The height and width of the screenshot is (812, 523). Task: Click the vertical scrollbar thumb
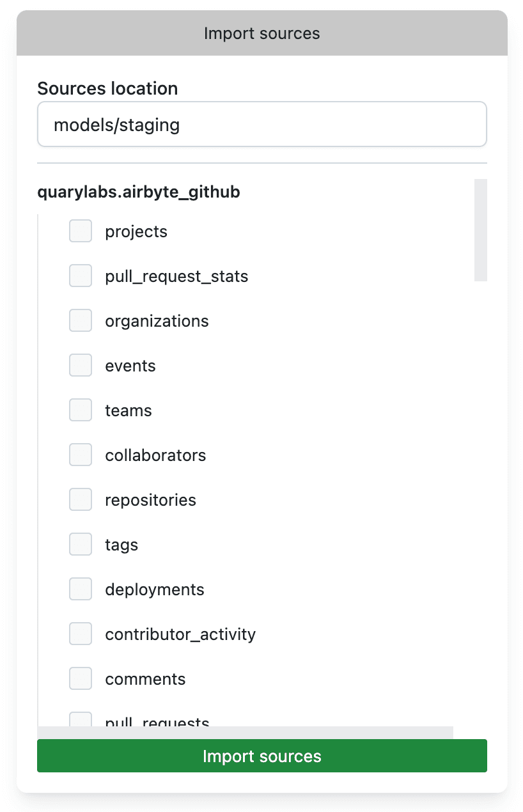tap(480, 230)
